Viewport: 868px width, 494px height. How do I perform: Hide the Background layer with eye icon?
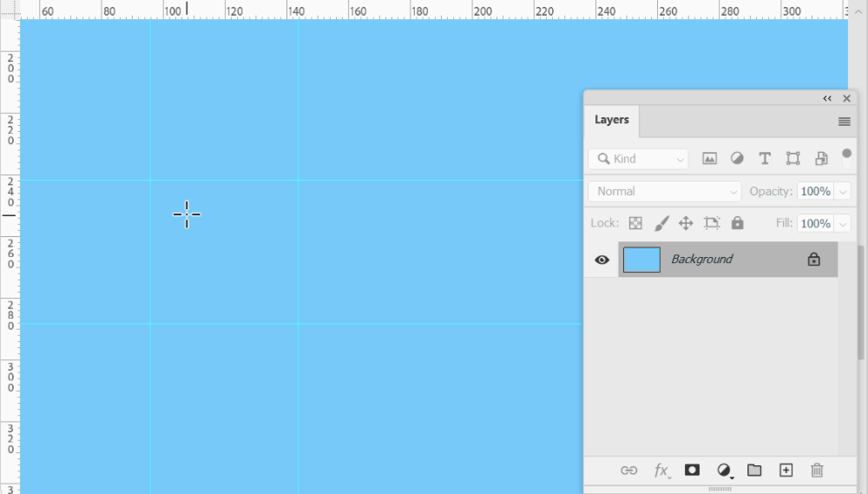[x=602, y=260]
